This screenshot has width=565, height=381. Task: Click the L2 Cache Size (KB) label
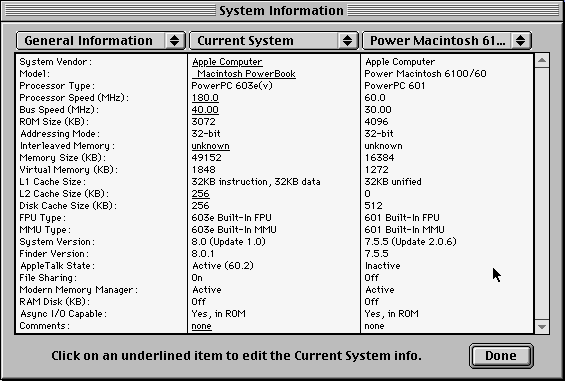pyautogui.click(x=64, y=194)
